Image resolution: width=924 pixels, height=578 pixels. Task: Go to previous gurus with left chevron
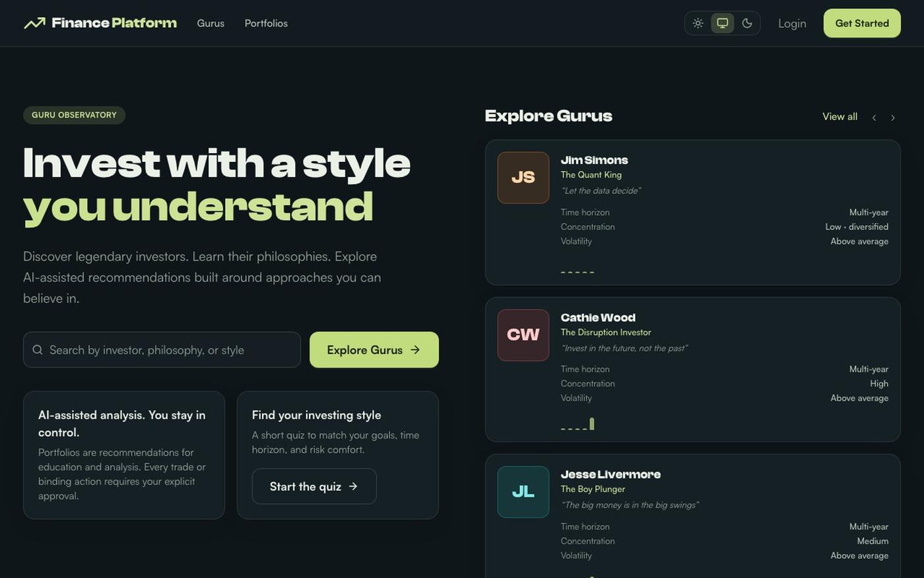coord(874,118)
